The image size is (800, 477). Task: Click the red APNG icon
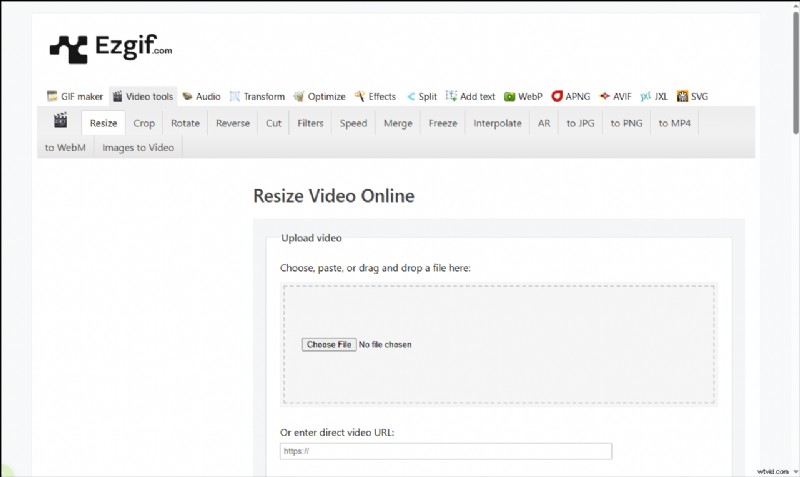coord(557,96)
